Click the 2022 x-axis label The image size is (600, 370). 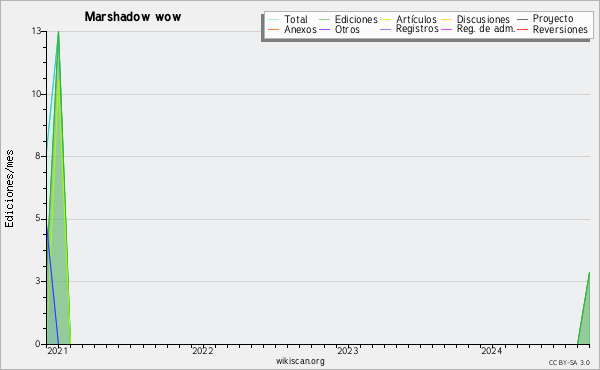202,351
